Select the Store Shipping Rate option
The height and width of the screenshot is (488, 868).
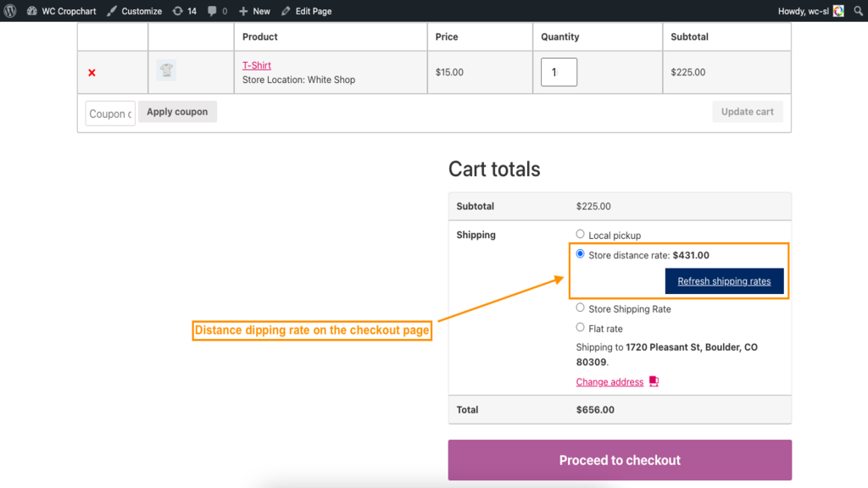tap(580, 308)
